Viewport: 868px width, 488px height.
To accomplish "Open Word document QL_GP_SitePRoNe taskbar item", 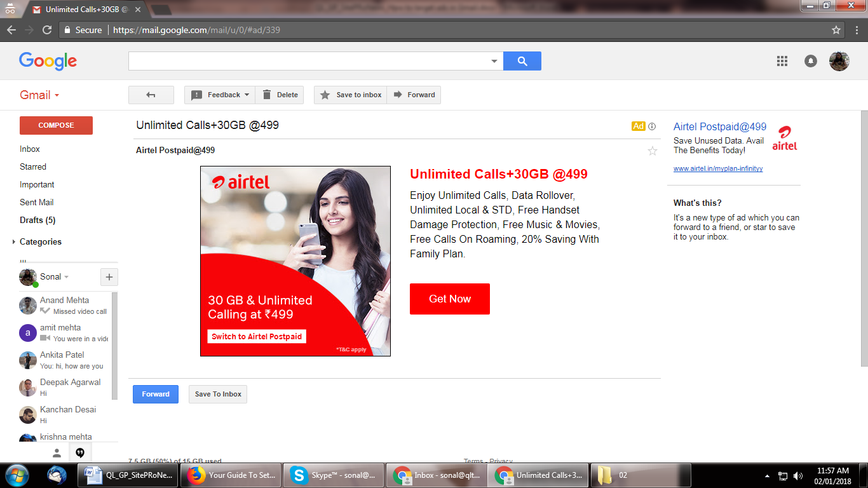I will click(x=128, y=475).
